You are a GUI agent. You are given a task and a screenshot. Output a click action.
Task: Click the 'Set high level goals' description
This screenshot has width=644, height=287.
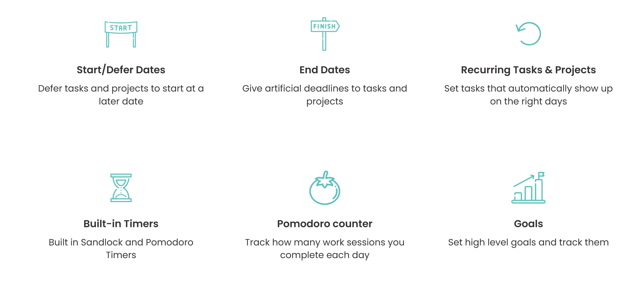tap(528, 242)
